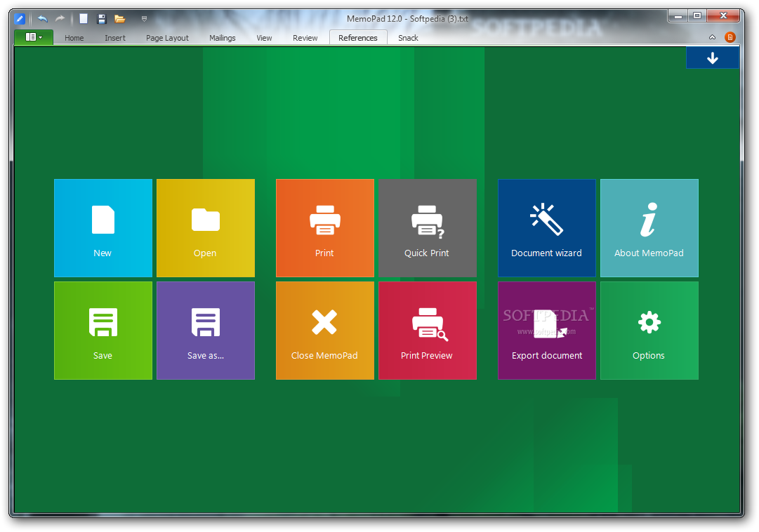Click the Close MemoPad tile
The width and height of the screenshot is (759, 532).
pos(325,331)
